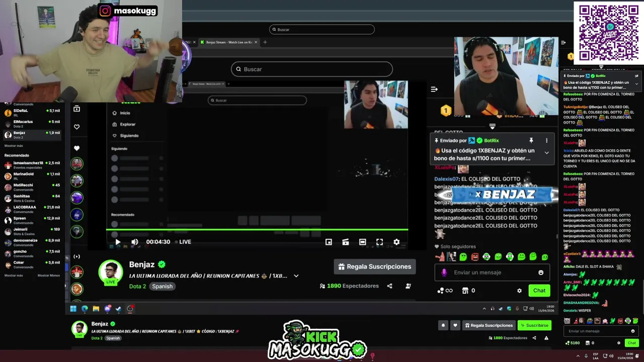Click the Yape QR code image
644x362 pixels.
tap(609, 33)
